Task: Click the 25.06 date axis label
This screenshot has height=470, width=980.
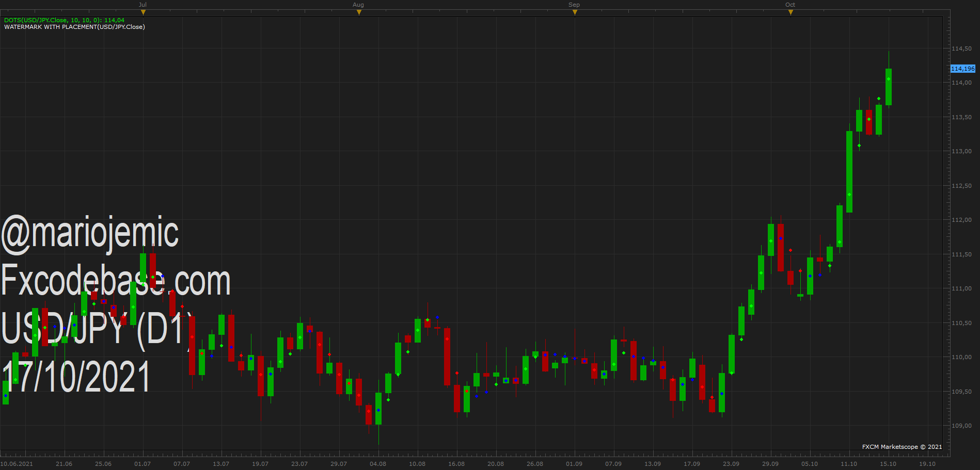Action: click(x=103, y=464)
